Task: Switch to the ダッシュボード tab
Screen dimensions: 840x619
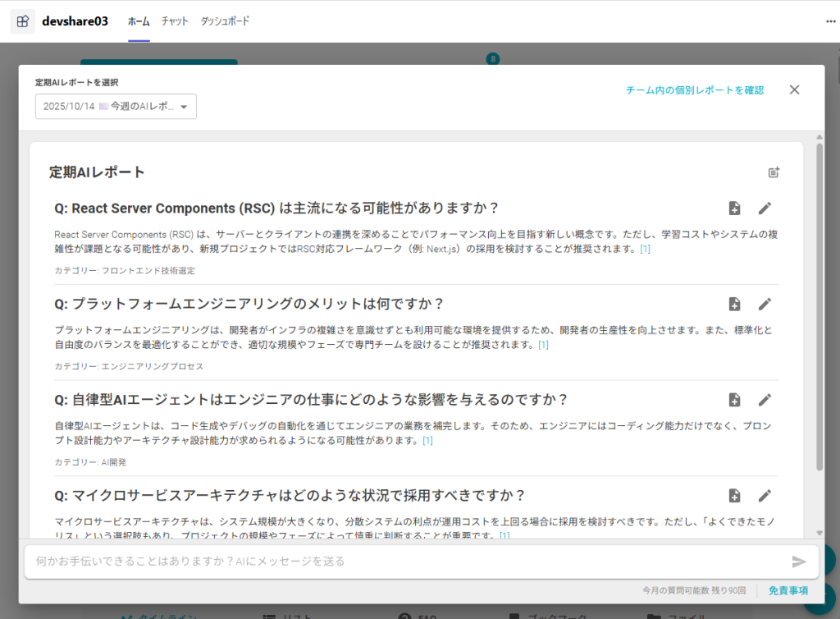Action: [225, 21]
